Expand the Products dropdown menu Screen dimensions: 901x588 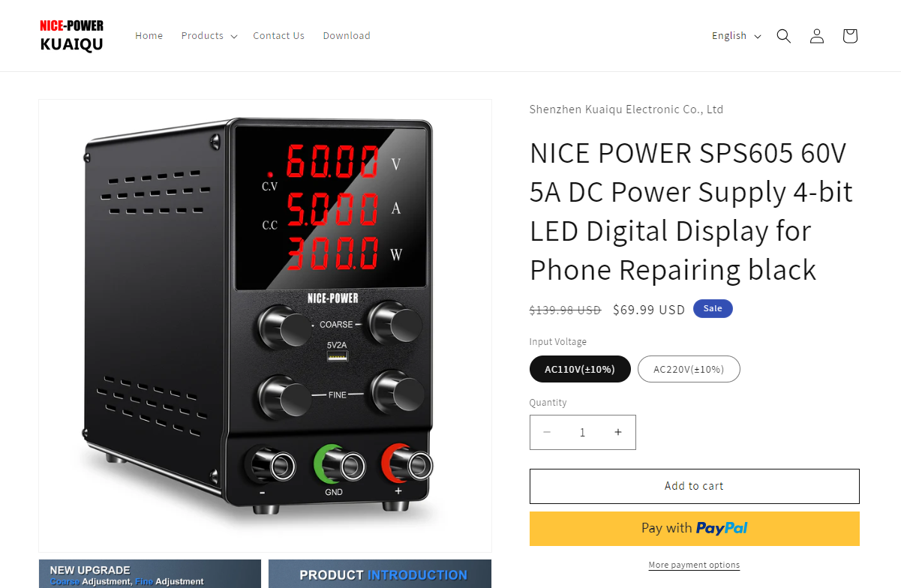coord(209,36)
